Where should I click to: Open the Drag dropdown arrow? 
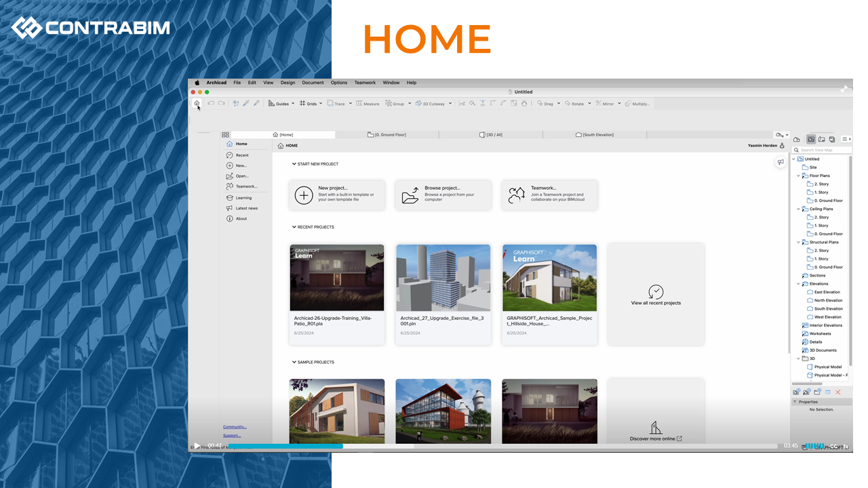[x=558, y=104]
